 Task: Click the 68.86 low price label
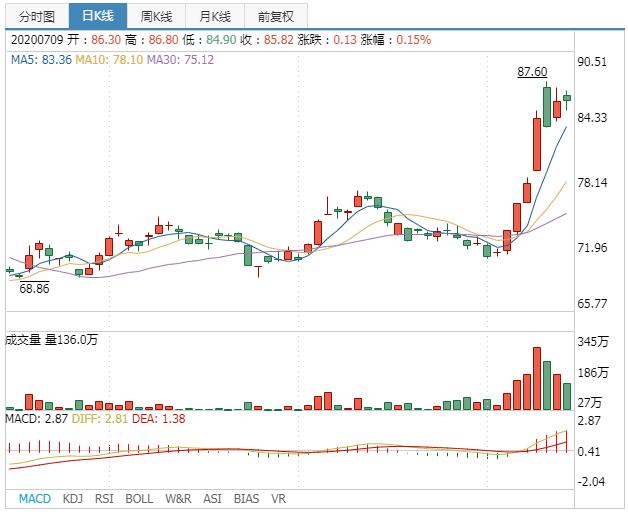coord(35,288)
